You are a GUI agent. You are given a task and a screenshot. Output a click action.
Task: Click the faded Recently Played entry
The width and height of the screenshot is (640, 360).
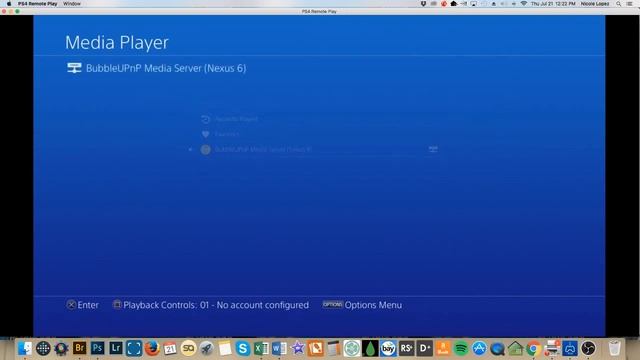point(229,119)
